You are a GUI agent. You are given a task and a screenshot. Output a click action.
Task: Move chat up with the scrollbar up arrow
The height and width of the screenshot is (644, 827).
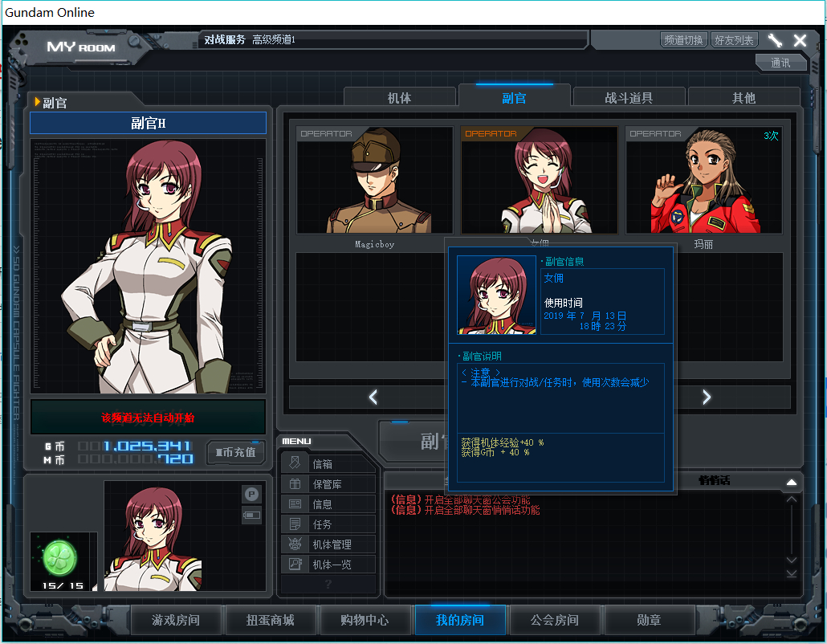(x=792, y=499)
